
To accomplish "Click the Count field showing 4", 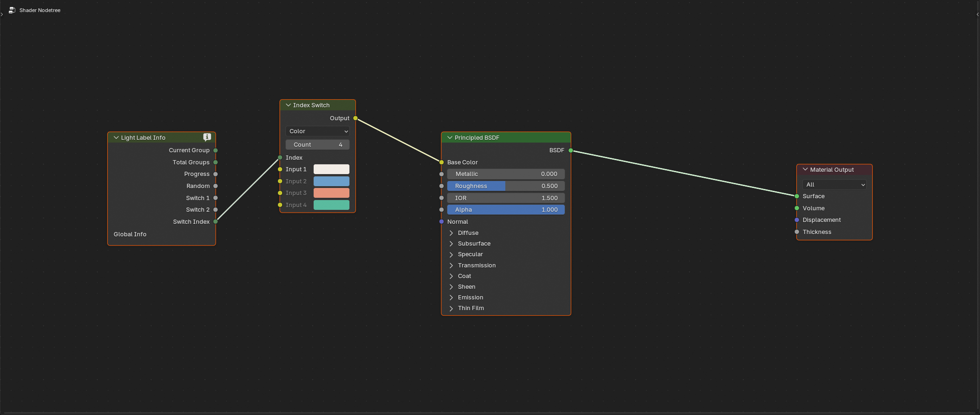I will 317,145.
